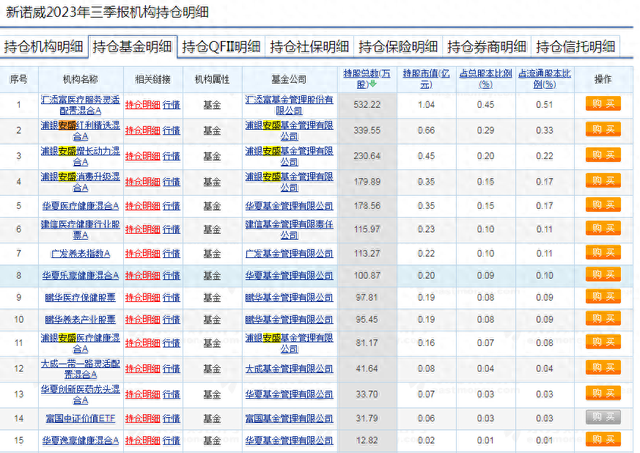Screen dimensions: 640x453
Task: Open fund 浦银安盛增长动力混合A
Action: (x=80, y=156)
